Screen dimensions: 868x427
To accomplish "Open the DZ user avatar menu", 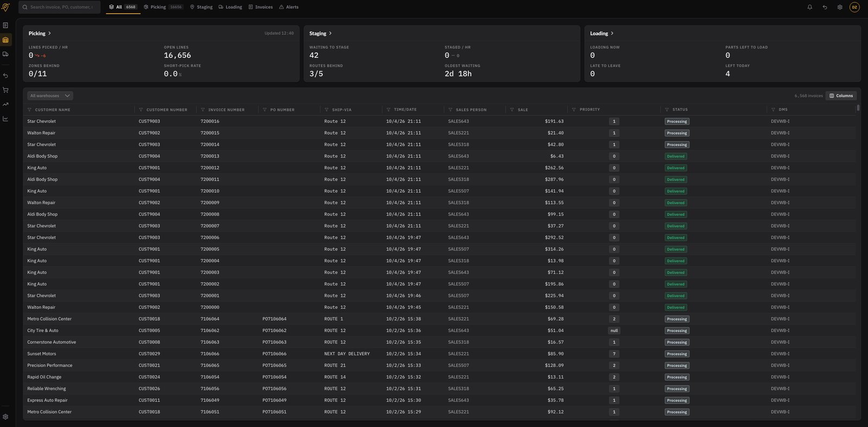I will point(854,7).
